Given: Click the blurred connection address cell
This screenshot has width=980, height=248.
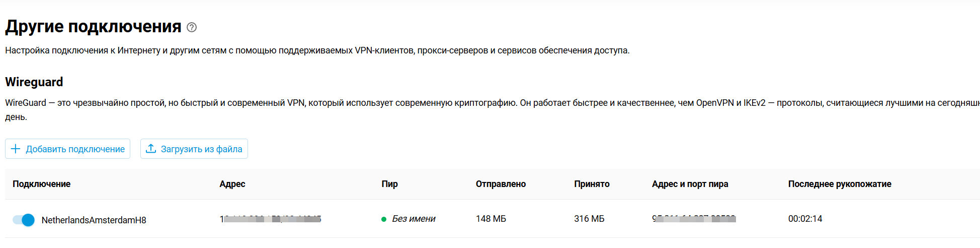Looking at the screenshot, I should click(x=270, y=219).
